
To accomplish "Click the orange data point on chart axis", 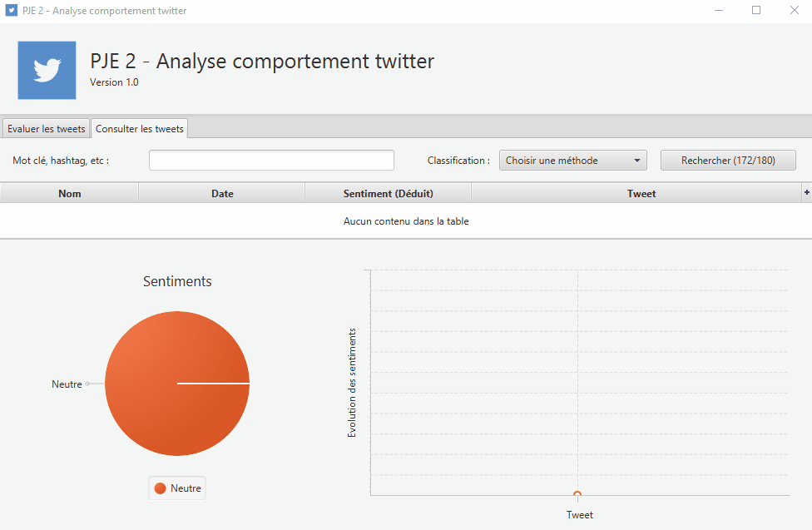I will [x=577, y=495].
